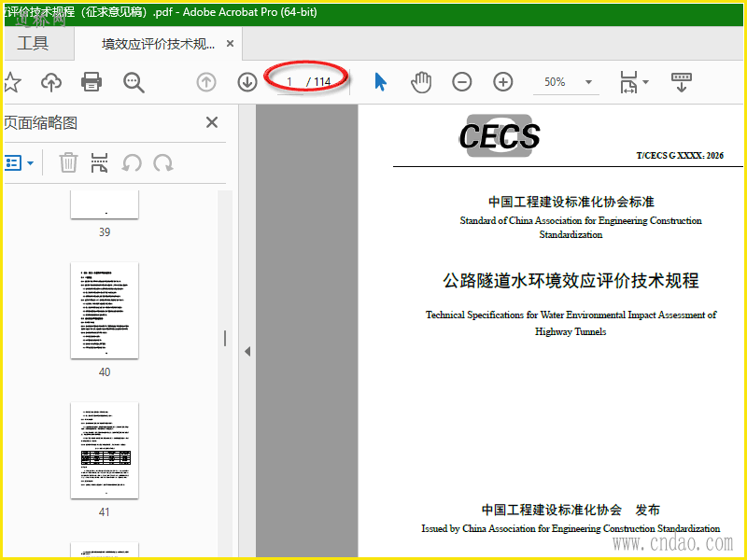Delete selected pages with the trash icon
The width and height of the screenshot is (747, 560).
pos(68,162)
